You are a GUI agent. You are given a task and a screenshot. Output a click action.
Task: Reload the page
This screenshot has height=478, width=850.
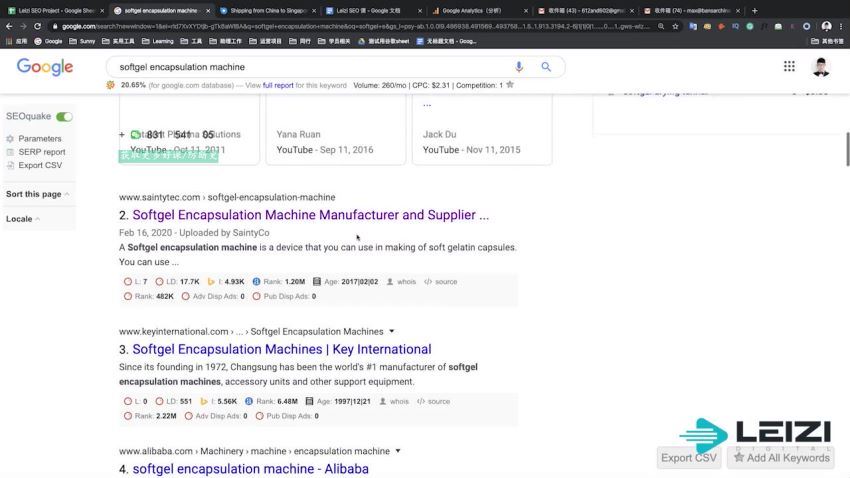pyautogui.click(x=37, y=26)
